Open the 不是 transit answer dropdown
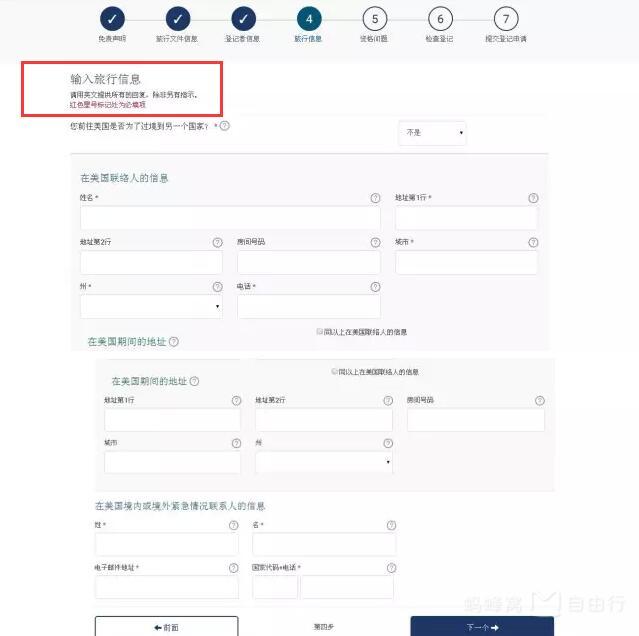 pos(432,132)
